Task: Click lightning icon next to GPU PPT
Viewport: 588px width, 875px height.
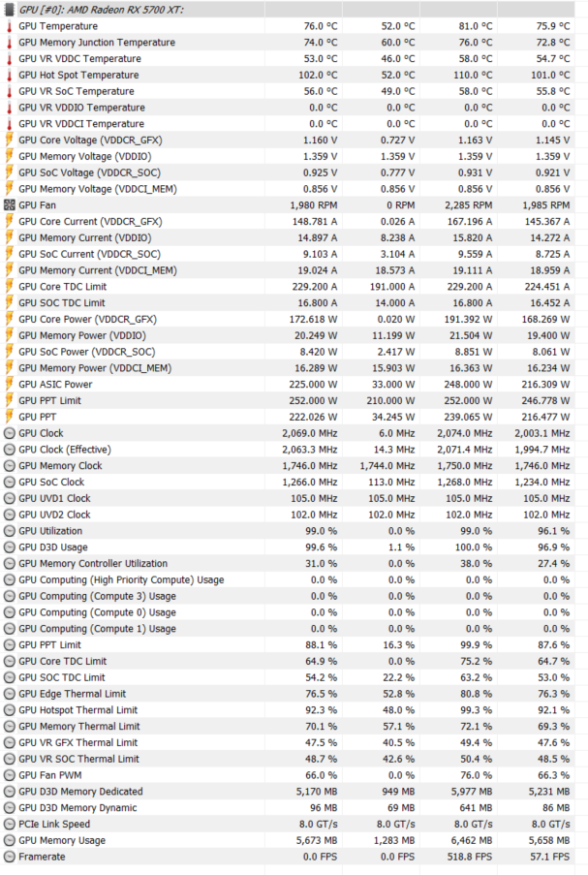Action: (9, 417)
